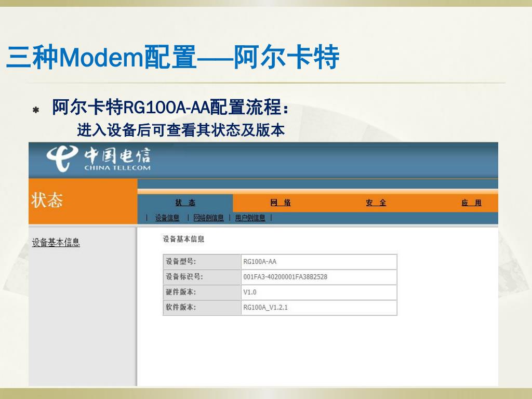Click the orange 状态 section header

point(83,201)
